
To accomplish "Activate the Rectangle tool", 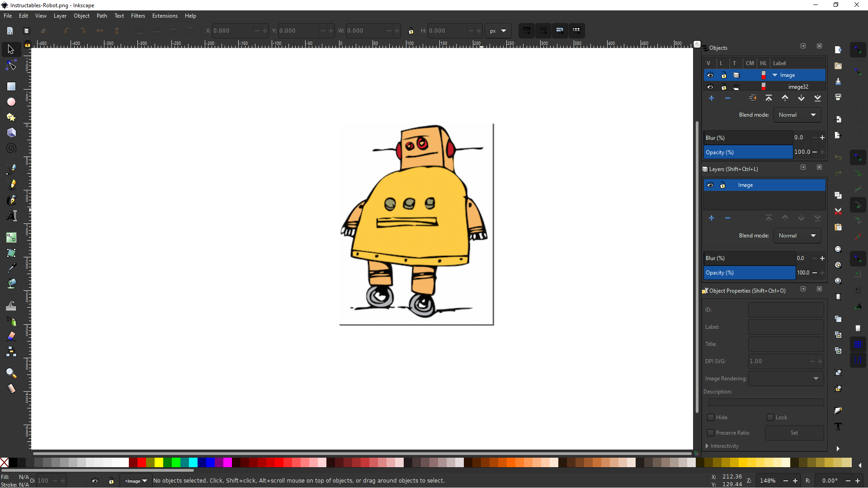I will (10, 86).
